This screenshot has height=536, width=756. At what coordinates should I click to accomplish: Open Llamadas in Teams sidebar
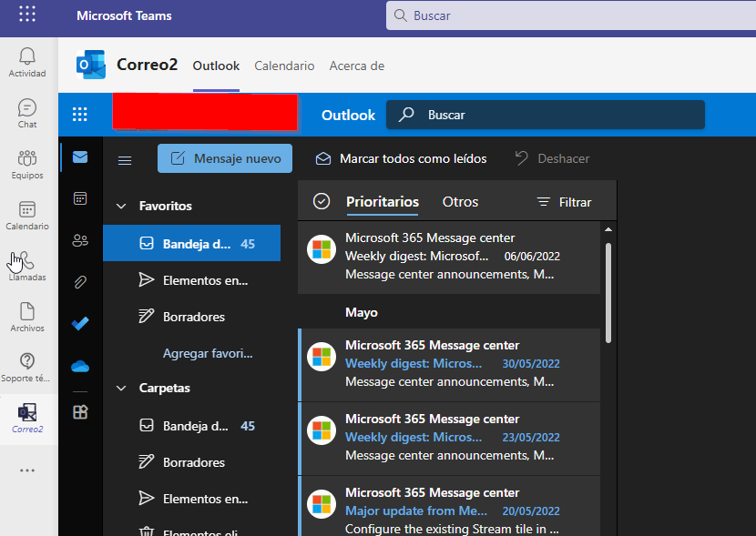[x=27, y=267]
